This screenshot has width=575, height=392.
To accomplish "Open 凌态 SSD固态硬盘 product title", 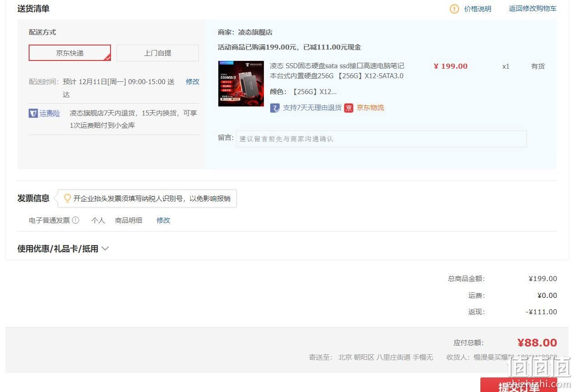I will [337, 71].
